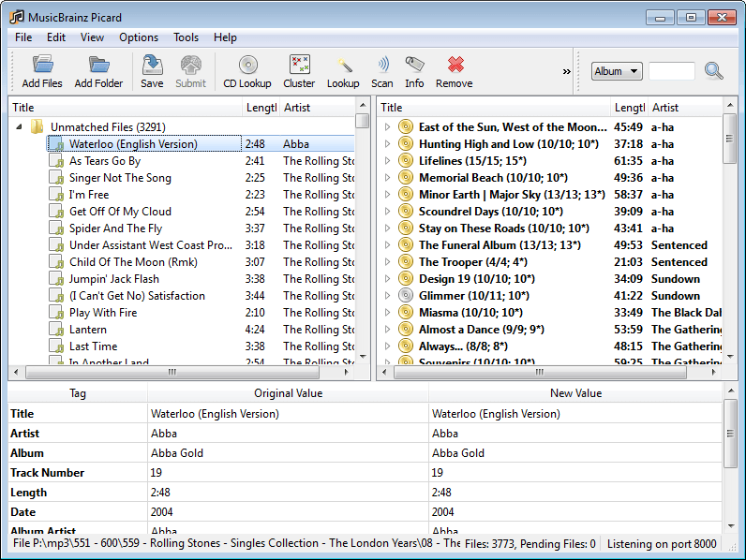Expand East of the Sun album
This screenshot has width=746, height=560.
(x=387, y=127)
